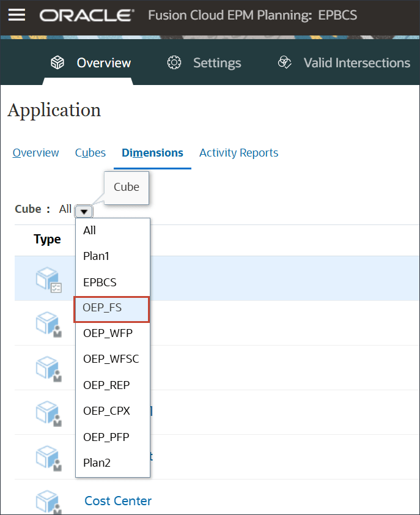Click the Oracle logo
The height and width of the screenshot is (515, 420).
tap(87, 15)
